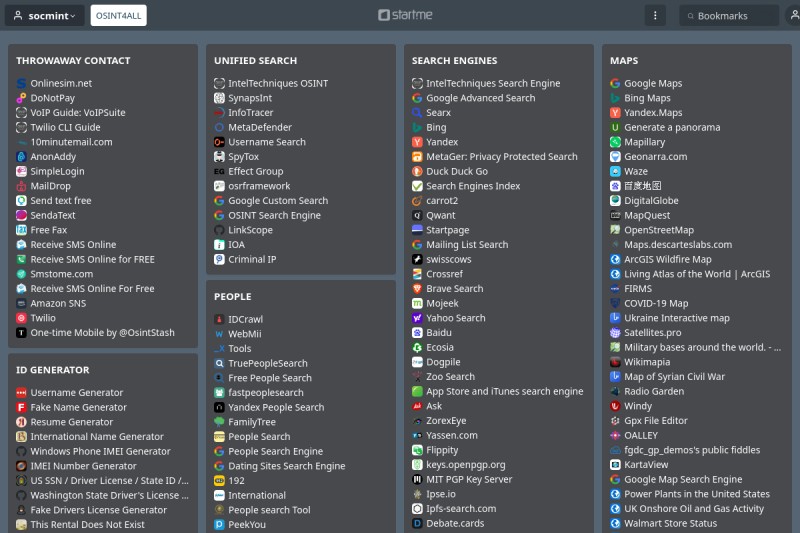The image size is (800, 533).
Task: Click the Duck Duck Go icon
Action: coord(418,172)
